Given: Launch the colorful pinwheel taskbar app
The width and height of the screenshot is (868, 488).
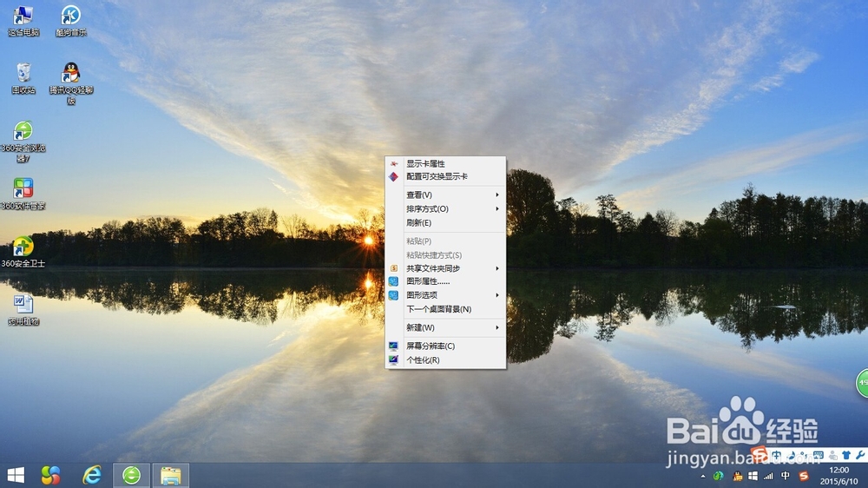Looking at the screenshot, I should tap(50, 475).
